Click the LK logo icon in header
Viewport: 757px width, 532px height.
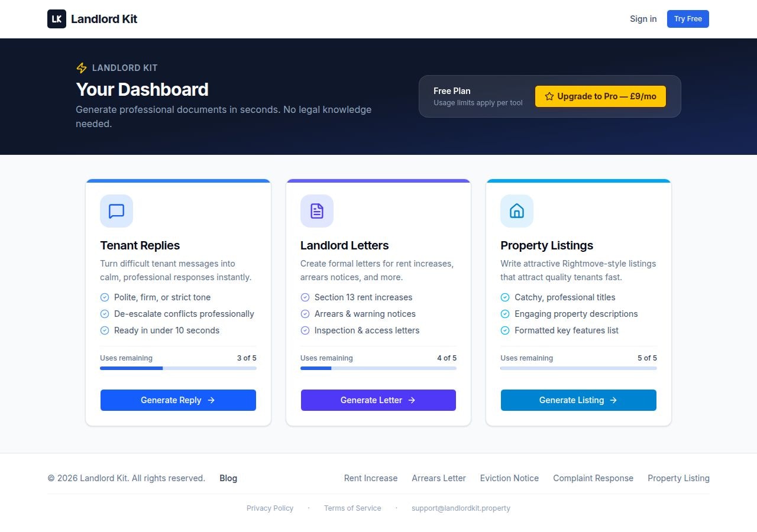[57, 19]
